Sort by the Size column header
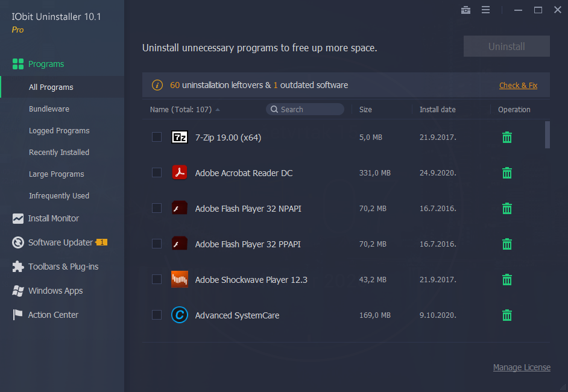 click(365, 109)
